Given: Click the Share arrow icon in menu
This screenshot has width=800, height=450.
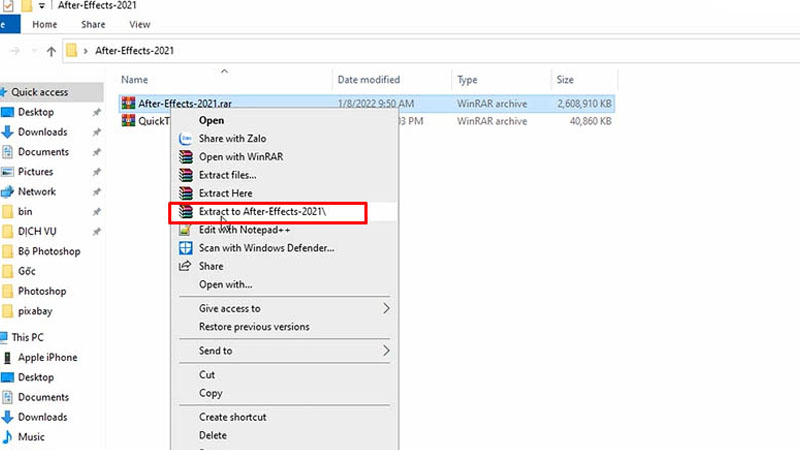Looking at the screenshot, I should click(x=185, y=266).
